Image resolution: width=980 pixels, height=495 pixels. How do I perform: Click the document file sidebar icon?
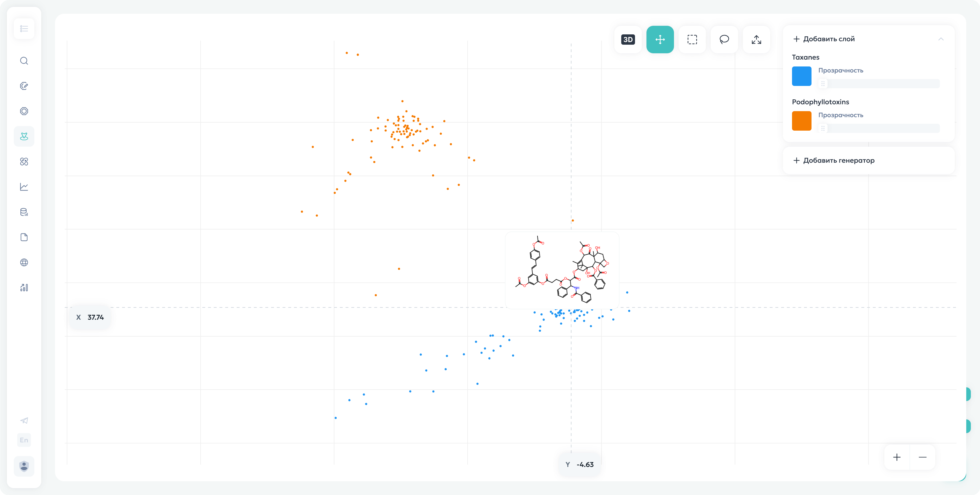click(x=24, y=237)
